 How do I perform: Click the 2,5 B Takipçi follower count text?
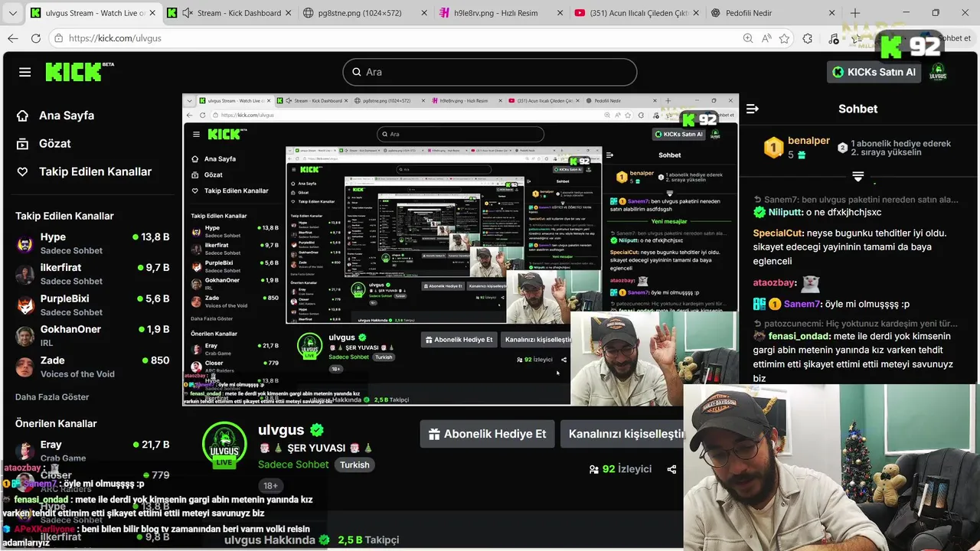click(368, 540)
